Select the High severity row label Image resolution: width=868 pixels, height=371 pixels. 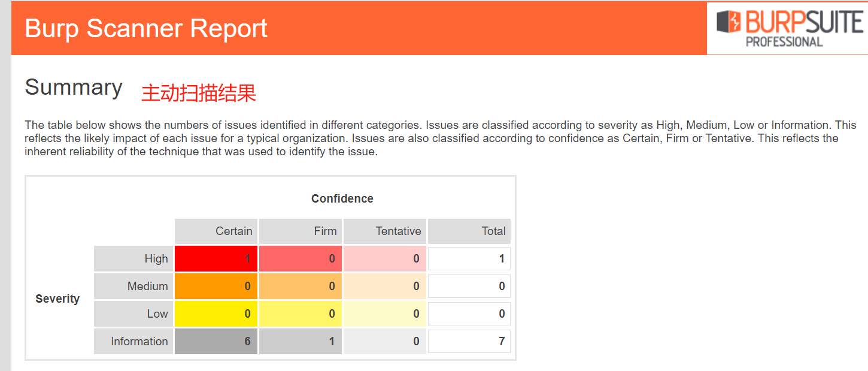point(133,259)
